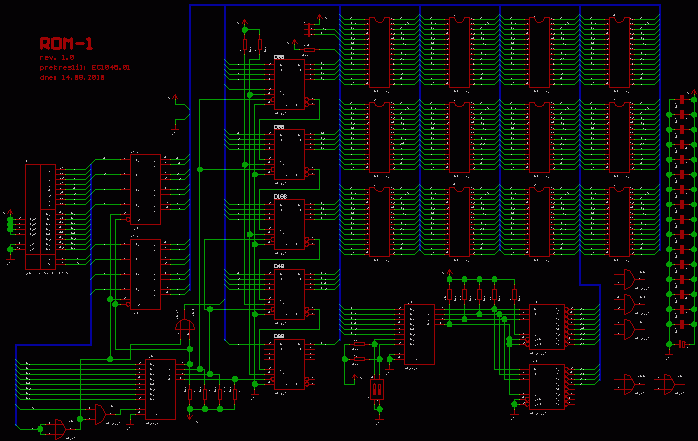Select the DIP switch symbol at bottom center
The height and width of the screenshot is (441, 698).
(377, 388)
